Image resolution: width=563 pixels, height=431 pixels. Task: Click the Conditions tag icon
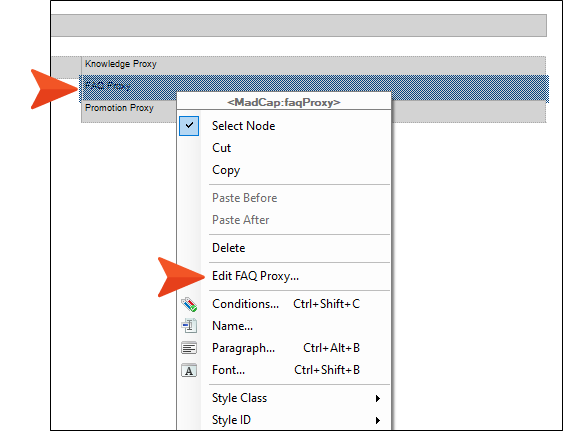189,304
